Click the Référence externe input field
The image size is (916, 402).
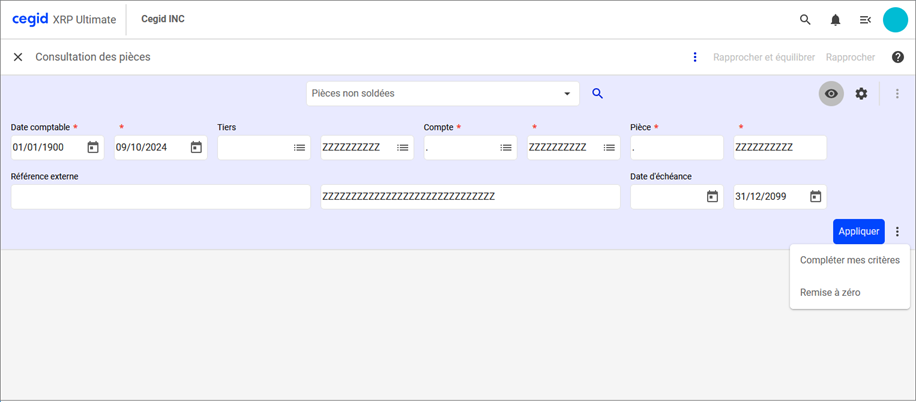click(160, 197)
